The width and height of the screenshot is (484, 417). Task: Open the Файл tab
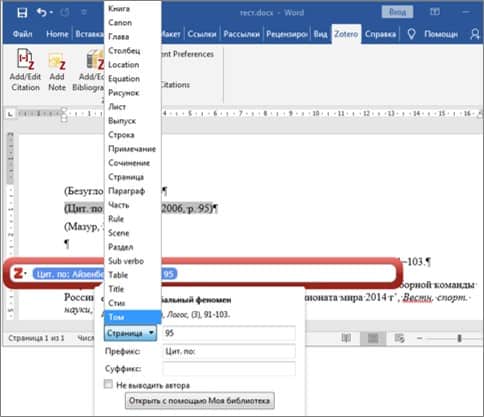(22, 34)
